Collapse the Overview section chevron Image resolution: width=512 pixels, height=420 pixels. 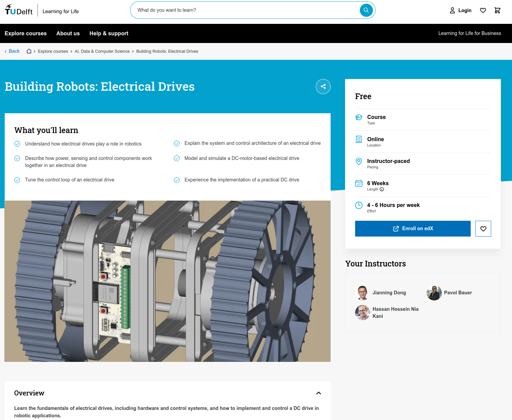point(318,393)
